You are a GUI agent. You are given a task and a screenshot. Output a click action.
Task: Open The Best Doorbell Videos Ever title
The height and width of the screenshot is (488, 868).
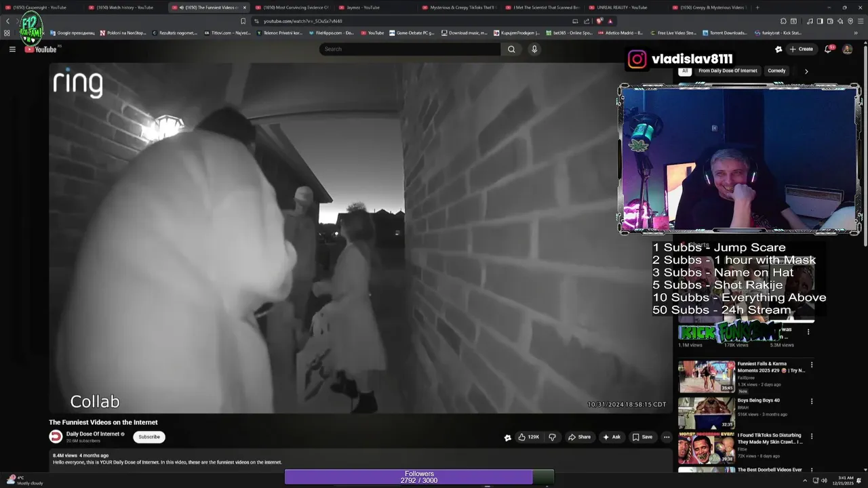tap(770, 470)
